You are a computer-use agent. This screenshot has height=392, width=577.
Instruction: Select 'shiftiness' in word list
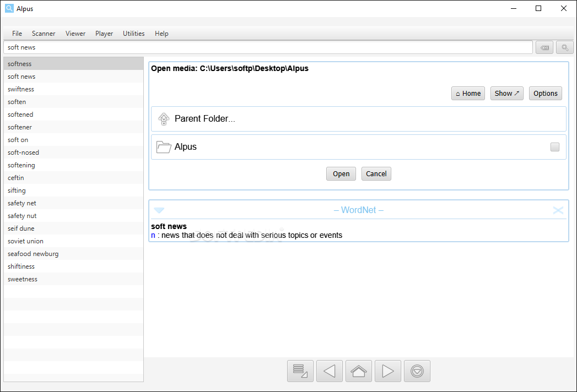click(74, 266)
